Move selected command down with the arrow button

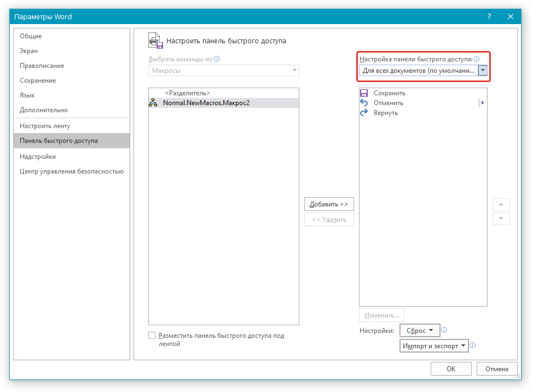click(501, 218)
